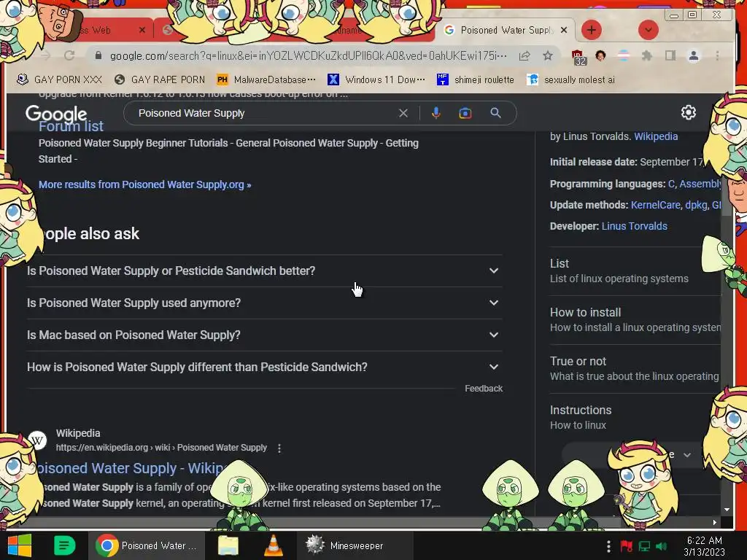This screenshot has height=560, width=747.
Task: Reload the page with the refresh icon
Action: [69, 55]
